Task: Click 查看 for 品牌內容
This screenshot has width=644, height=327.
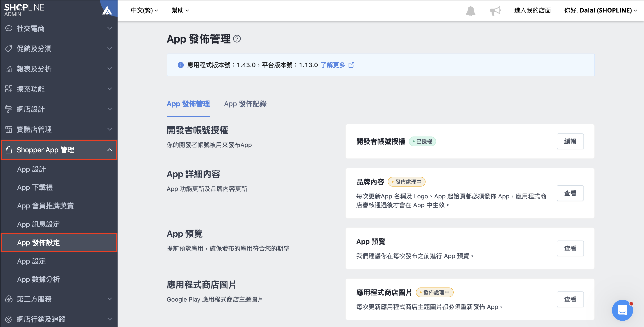Action: pyautogui.click(x=570, y=193)
